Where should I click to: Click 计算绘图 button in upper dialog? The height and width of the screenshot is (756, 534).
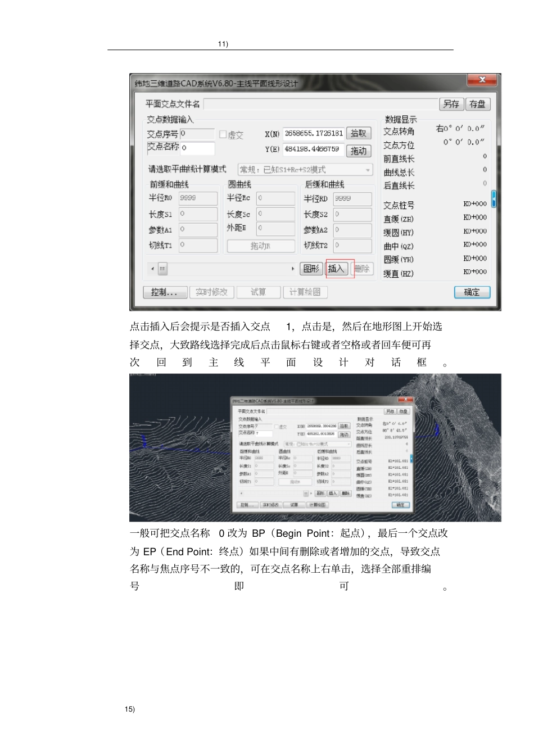pos(305,292)
